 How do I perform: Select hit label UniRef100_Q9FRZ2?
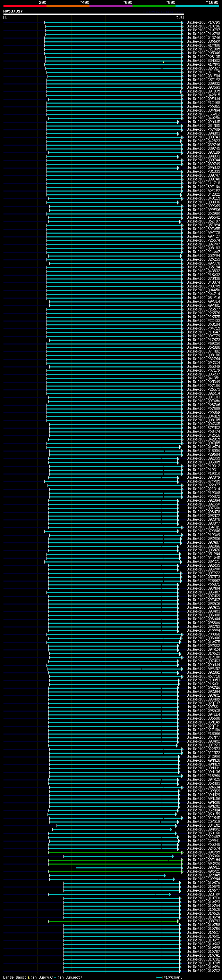203,573
